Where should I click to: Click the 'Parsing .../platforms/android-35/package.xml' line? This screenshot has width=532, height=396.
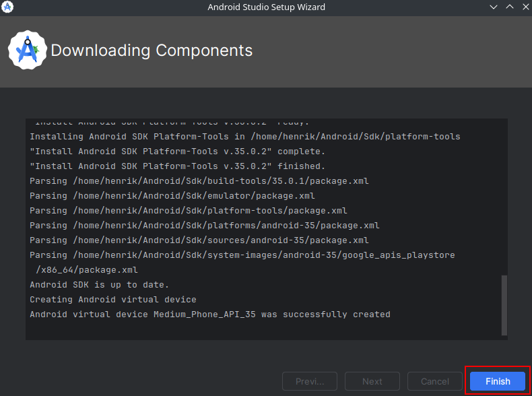pos(205,226)
